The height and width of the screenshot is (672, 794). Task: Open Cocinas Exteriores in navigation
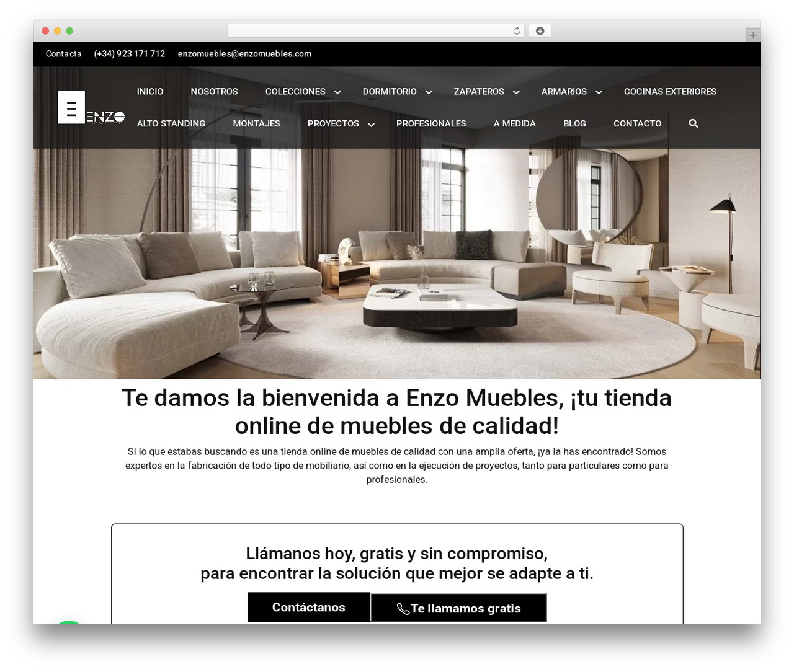click(670, 91)
